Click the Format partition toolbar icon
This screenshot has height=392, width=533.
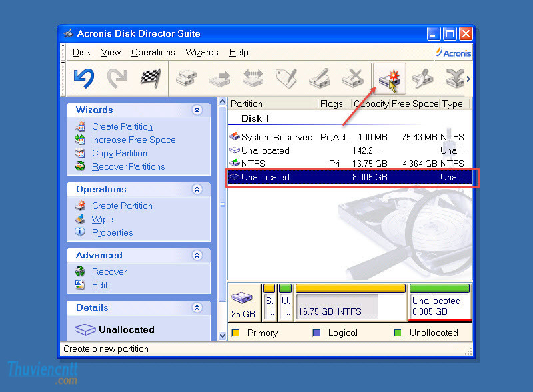point(320,78)
